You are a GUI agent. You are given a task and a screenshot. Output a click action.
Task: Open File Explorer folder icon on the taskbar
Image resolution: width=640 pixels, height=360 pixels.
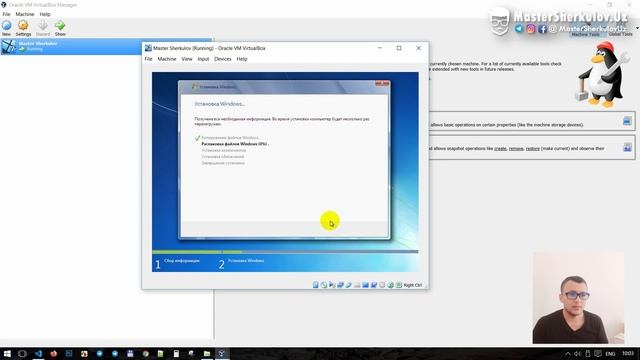click(x=207, y=353)
